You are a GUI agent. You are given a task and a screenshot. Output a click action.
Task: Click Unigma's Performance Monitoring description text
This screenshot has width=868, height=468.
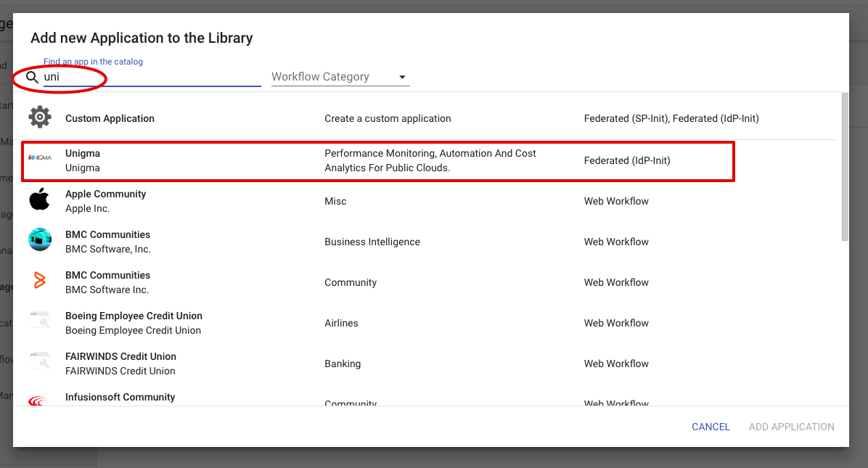(430, 160)
